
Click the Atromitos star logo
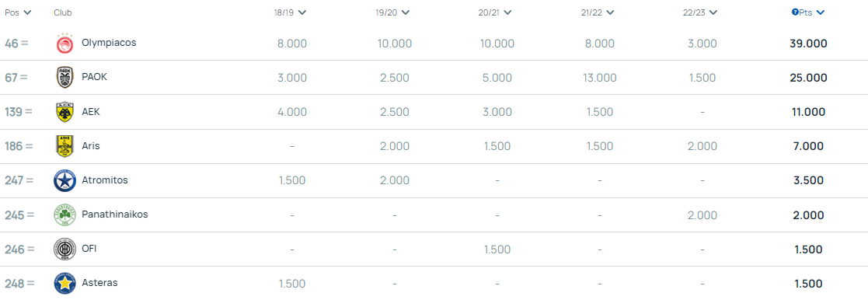(x=64, y=180)
